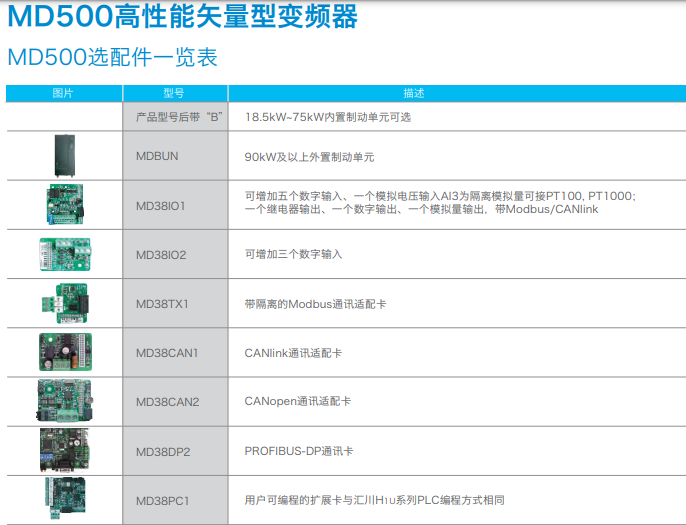Click the MD500高性能矢量型变频器 main title
The width and height of the screenshot is (686, 525).
(x=183, y=16)
